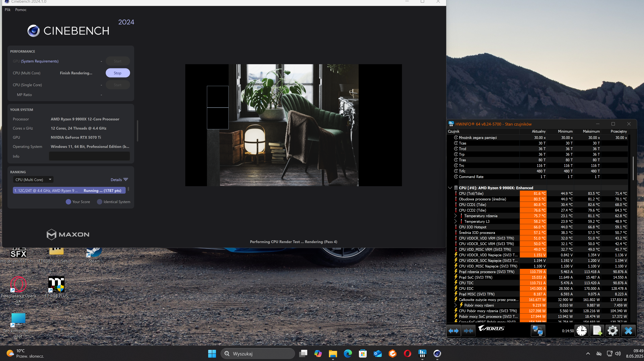Click disabled GPU Start button
This screenshot has height=361, width=644.
tap(118, 61)
